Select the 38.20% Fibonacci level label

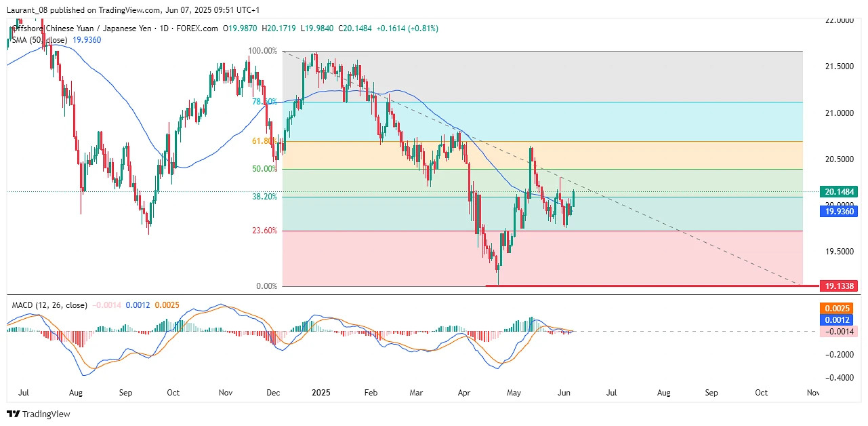pyautogui.click(x=264, y=197)
